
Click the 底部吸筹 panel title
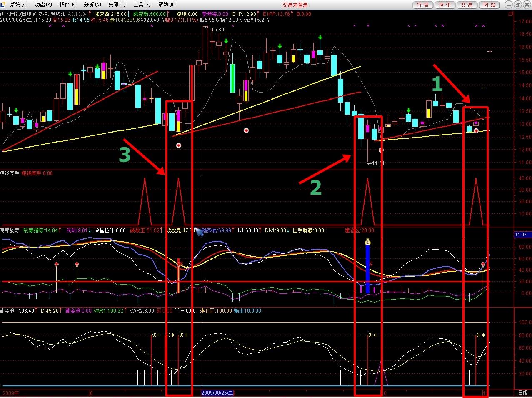click(x=10, y=230)
